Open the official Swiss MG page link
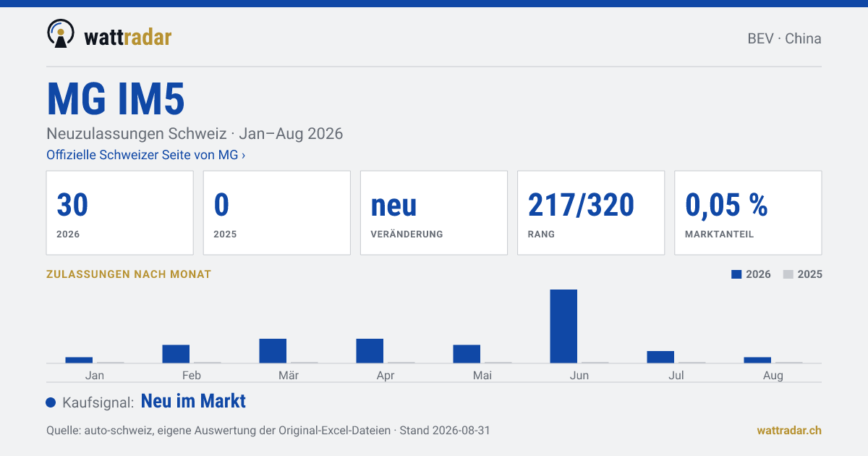868x456 pixels. [x=145, y=155]
